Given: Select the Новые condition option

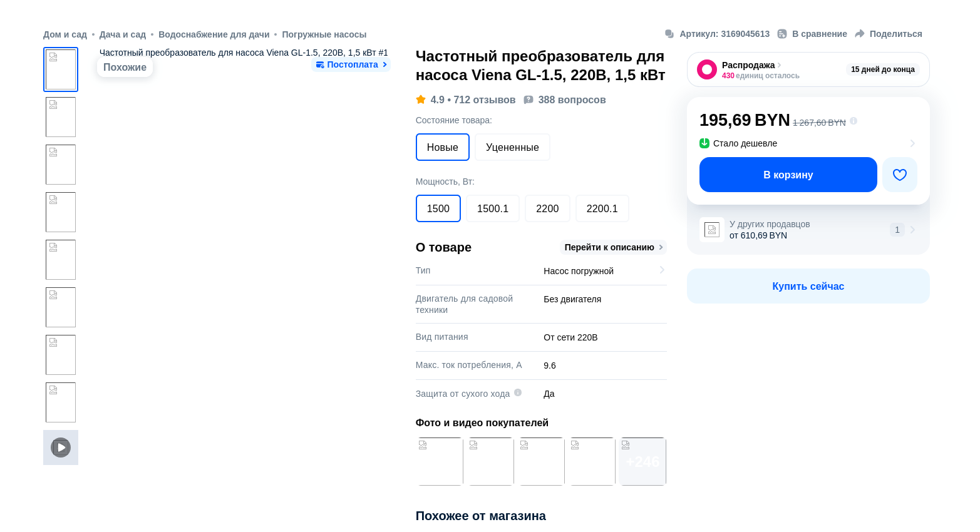Looking at the screenshot, I should point(442,148).
